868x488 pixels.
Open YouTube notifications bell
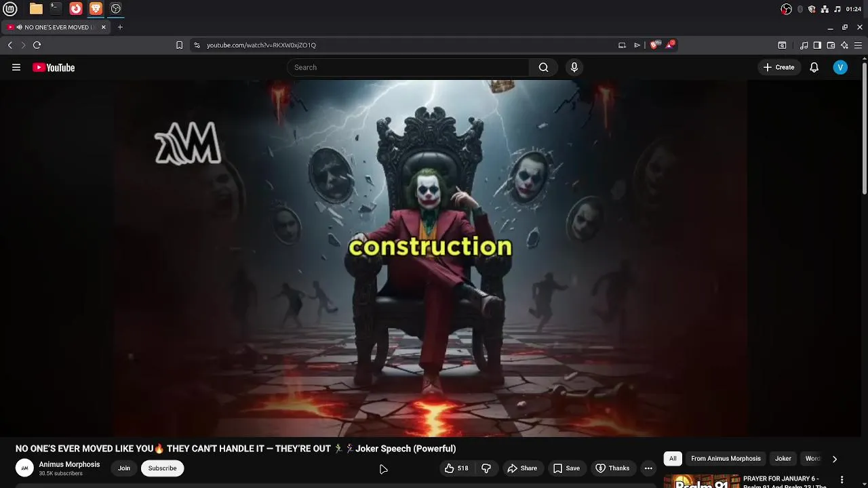(814, 67)
